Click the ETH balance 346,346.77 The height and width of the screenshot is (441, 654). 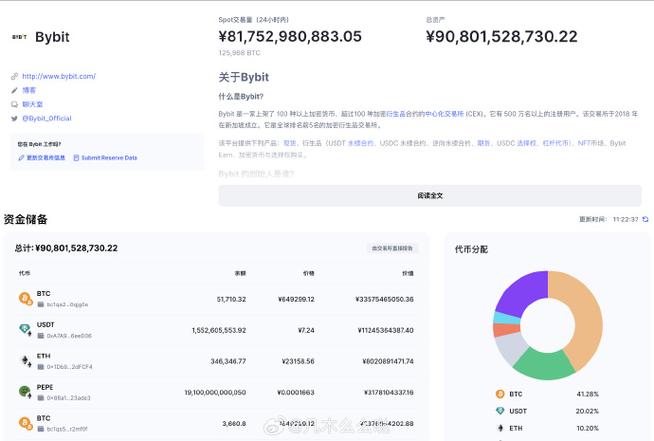pos(228,361)
